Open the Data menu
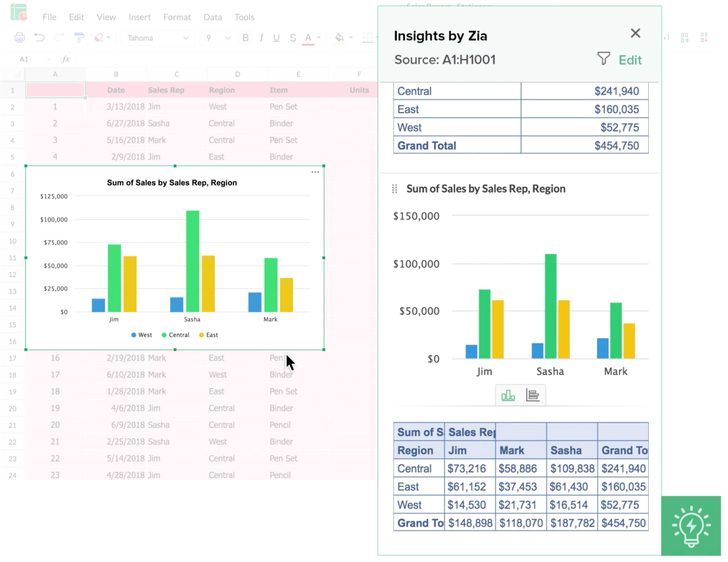The image size is (728, 562). 213,16
